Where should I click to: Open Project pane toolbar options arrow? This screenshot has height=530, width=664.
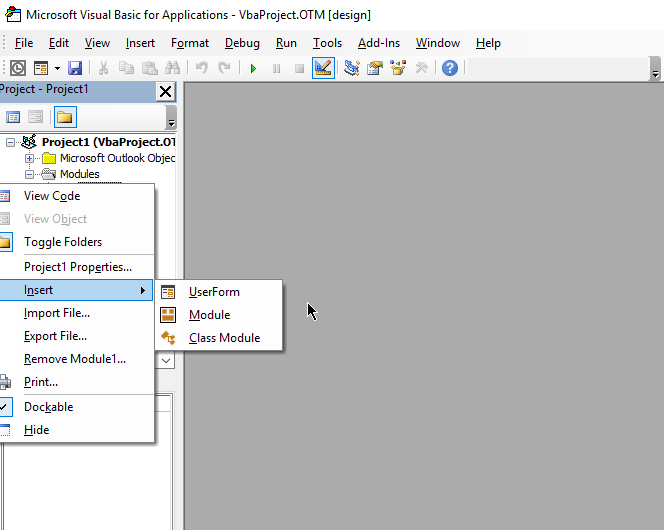(x=171, y=118)
